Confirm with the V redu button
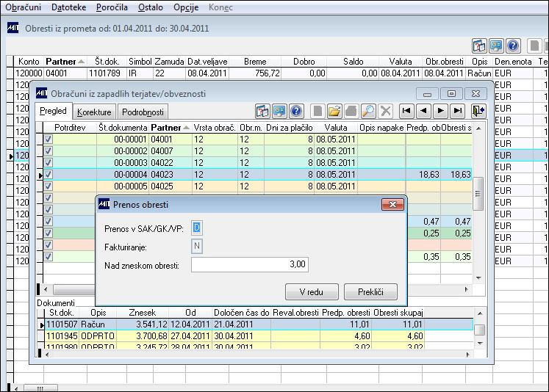 311,291
